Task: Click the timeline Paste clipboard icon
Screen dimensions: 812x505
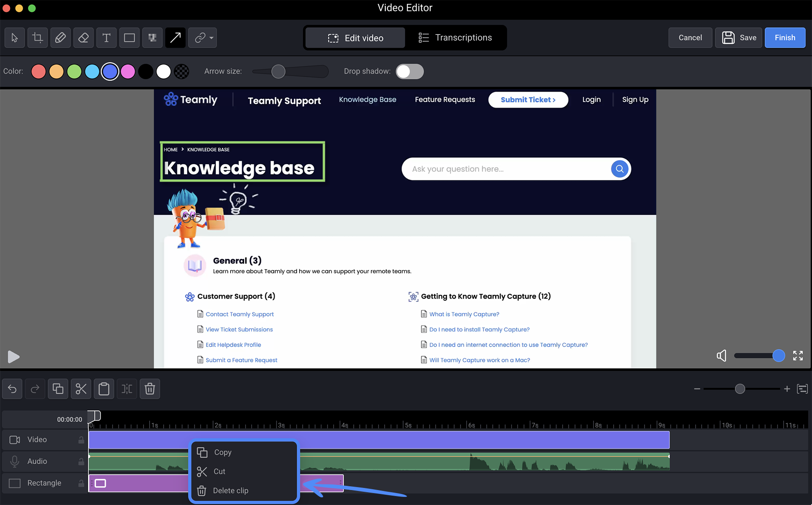Action: [x=104, y=389]
